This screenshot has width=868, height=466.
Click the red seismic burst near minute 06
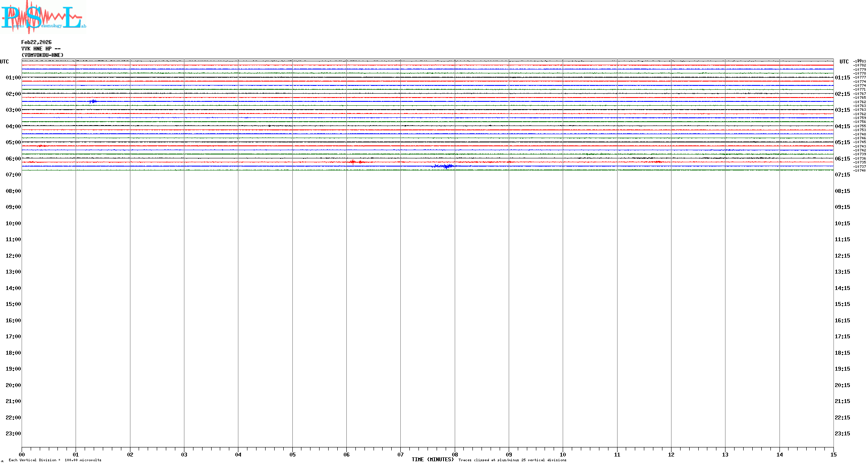click(x=354, y=162)
